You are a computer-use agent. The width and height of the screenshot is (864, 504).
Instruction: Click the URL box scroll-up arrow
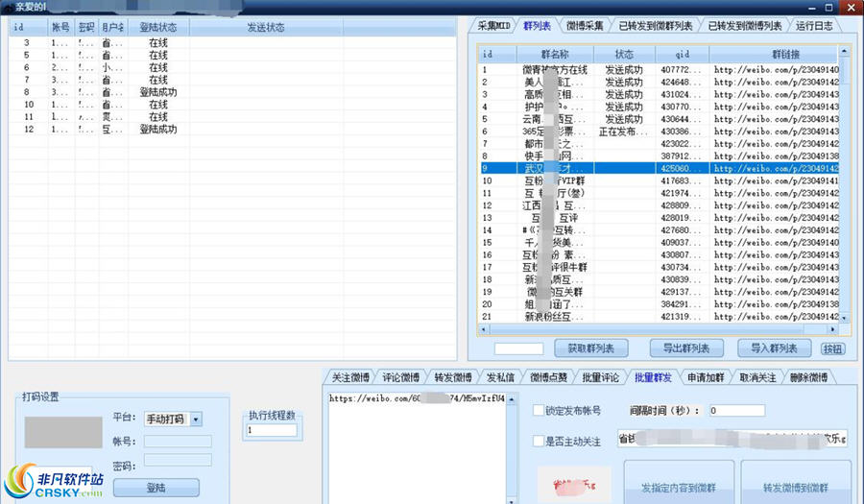pyautogui.click(x=512, y=398)
